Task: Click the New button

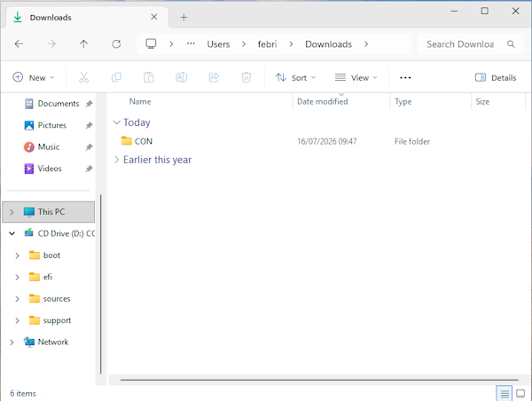Action: coord(34,78)
